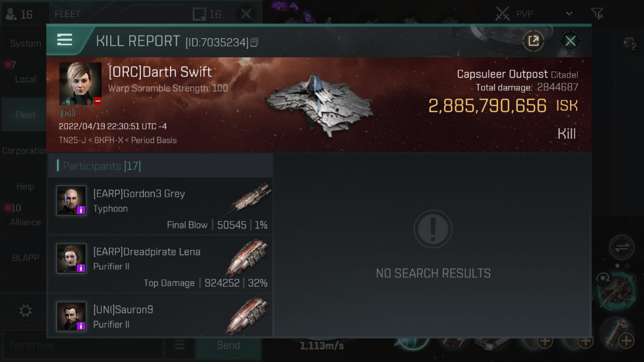Viewport: 644px width, 362px height.
Task: Click the PVP filter funnel icon
Action: pos(597,14)
